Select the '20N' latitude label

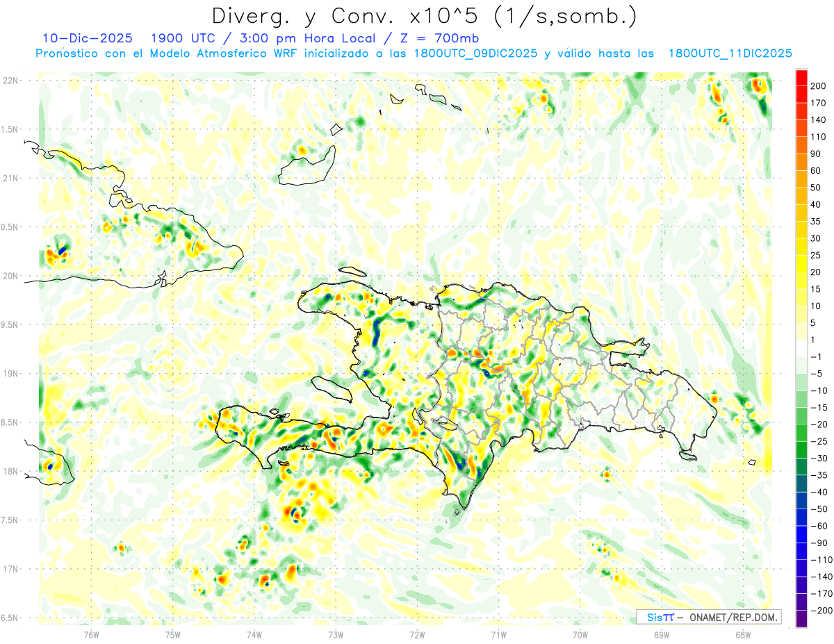(10, 276)
